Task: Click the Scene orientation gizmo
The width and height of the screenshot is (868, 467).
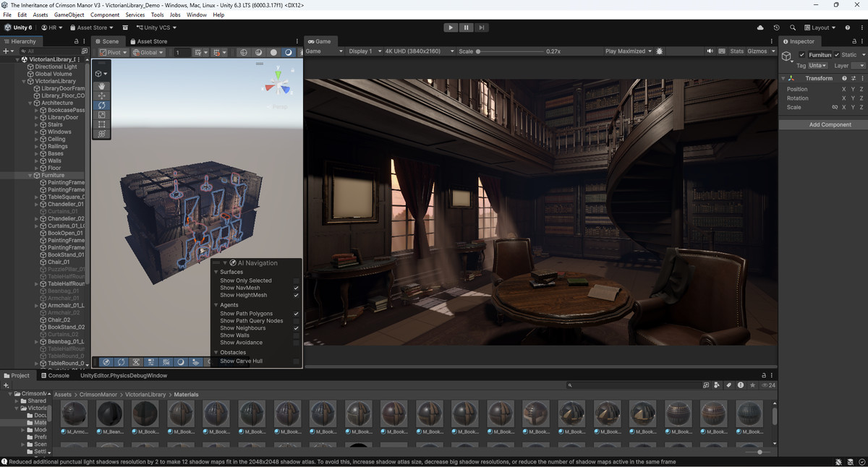Action: 278,85
